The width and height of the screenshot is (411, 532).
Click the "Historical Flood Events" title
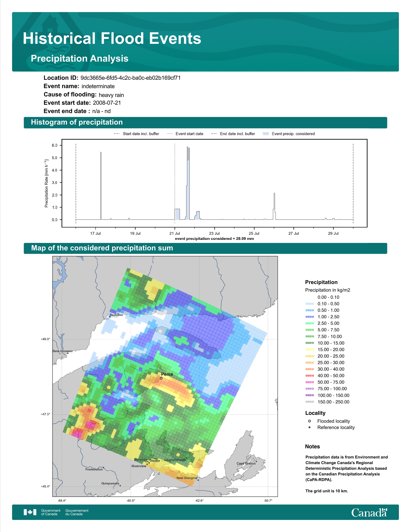pos(112,39)
